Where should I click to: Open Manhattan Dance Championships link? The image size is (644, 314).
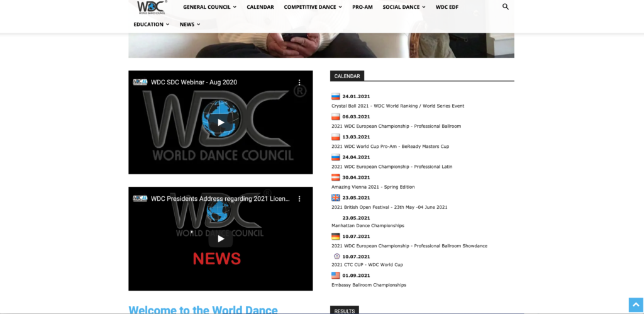point(367,226)
